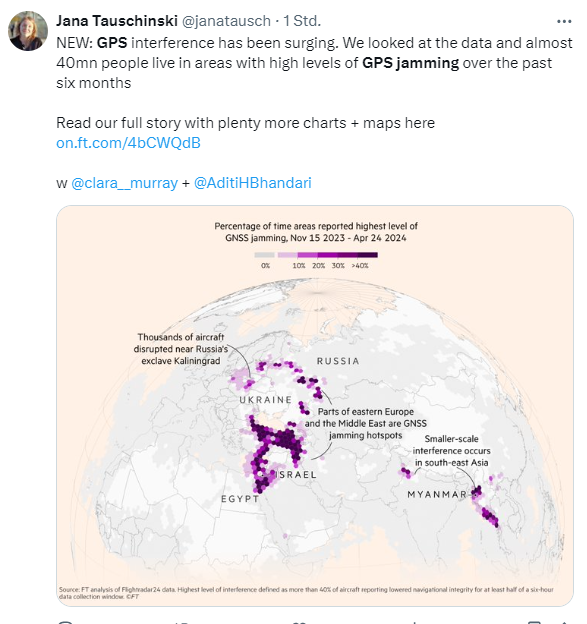This screenshot has width=587, height=624.
Task: Open the @janatausch handle
Action: pos(226,21)
